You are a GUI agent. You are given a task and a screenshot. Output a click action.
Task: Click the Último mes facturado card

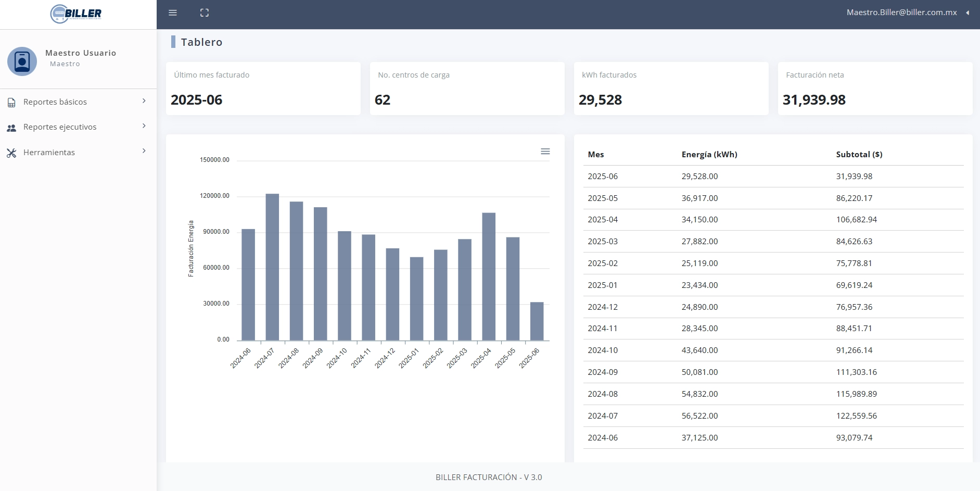[x=263, y=89]
